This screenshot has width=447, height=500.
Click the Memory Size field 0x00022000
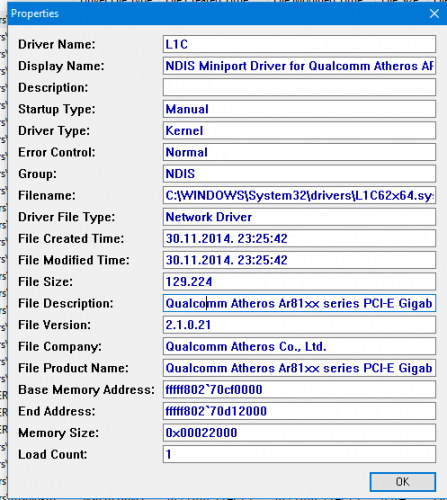pos(299,433)
